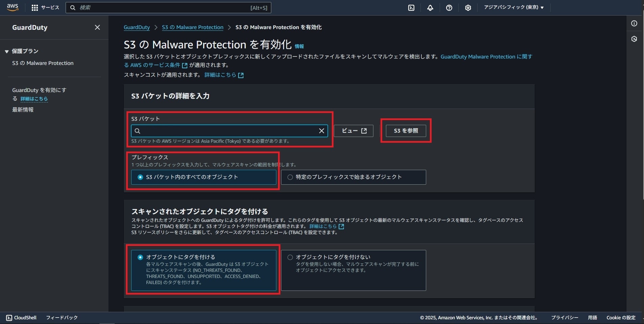Open the Services grid icon
The height and width of the screenshot is (324, 644).
tap(35, 7)
